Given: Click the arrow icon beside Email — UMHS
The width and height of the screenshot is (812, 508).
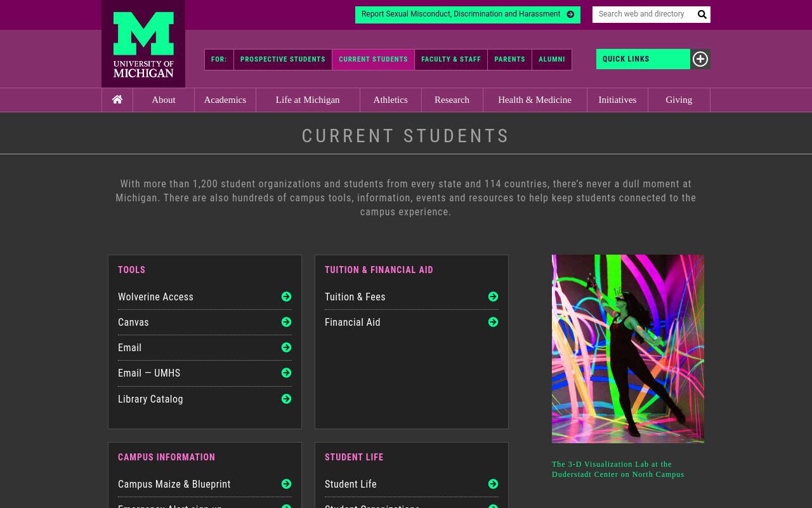Looking at the screenshot, I should tap(287, 373).
